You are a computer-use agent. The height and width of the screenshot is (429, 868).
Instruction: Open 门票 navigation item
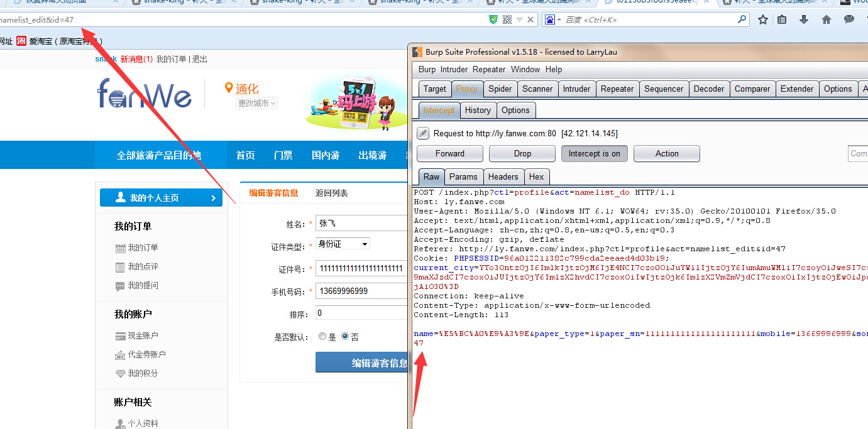coord(283,155)
